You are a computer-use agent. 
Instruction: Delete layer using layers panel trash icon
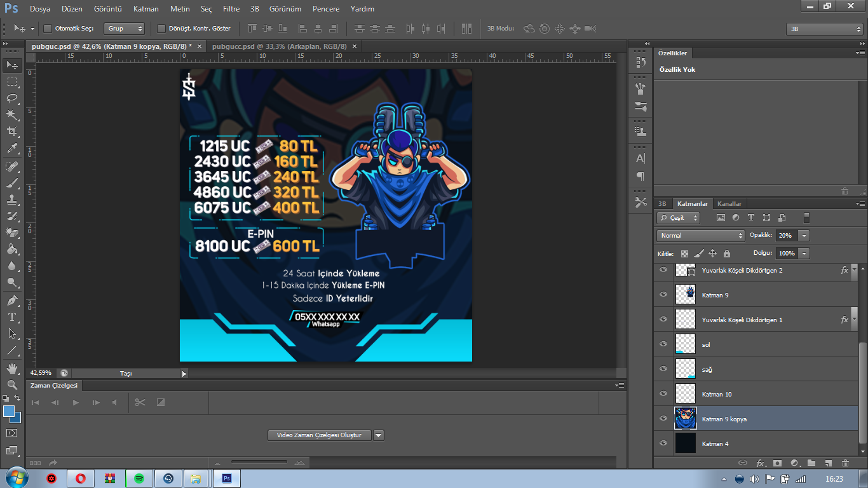tap(845, 463)
